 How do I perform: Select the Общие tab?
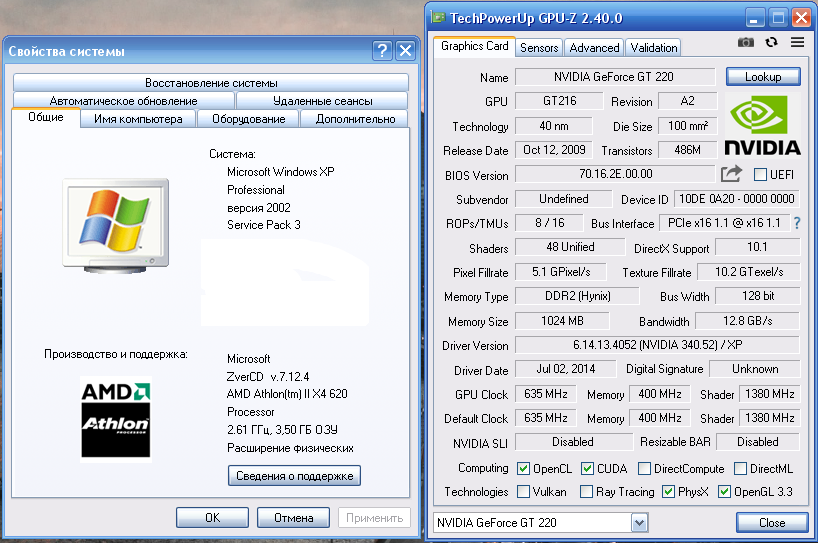coord(46,117)
